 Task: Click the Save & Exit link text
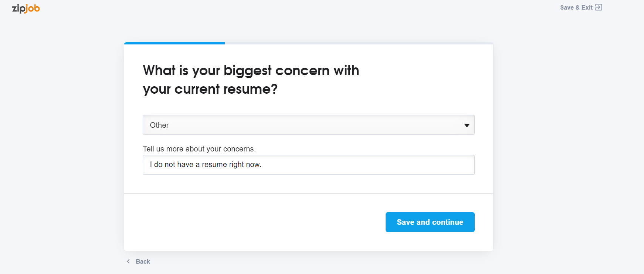click(x=576, y=7)
